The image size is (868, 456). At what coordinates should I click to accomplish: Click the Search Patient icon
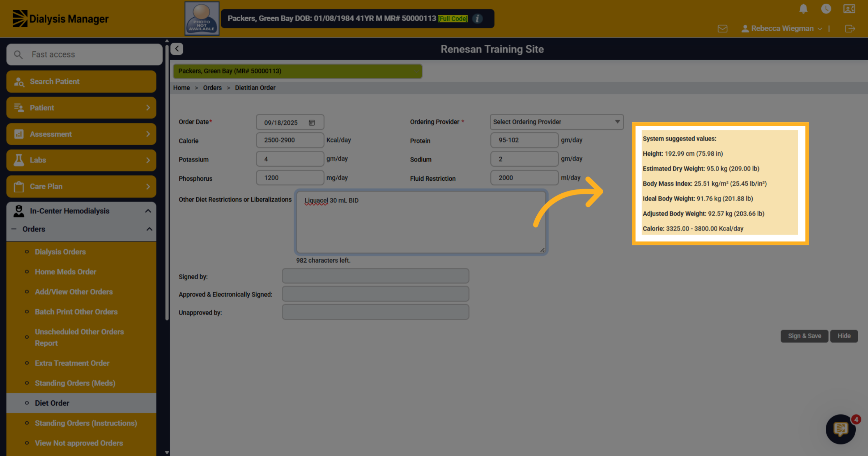(19, 82)
